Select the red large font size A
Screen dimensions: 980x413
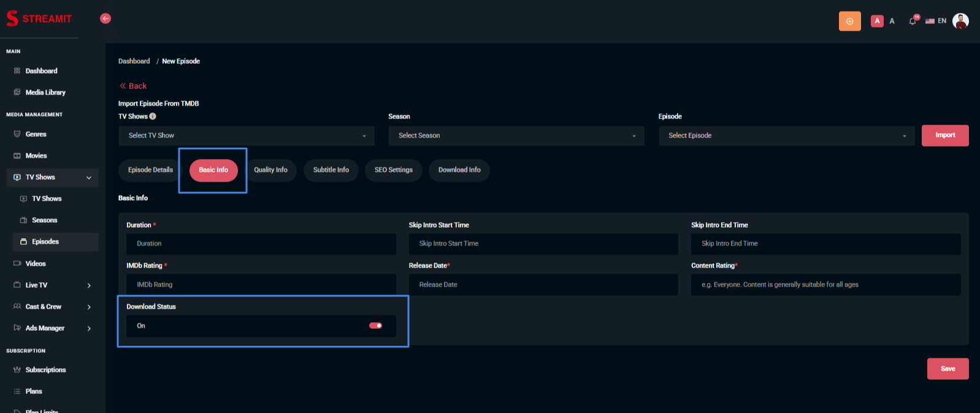click(x=877, y=21)
